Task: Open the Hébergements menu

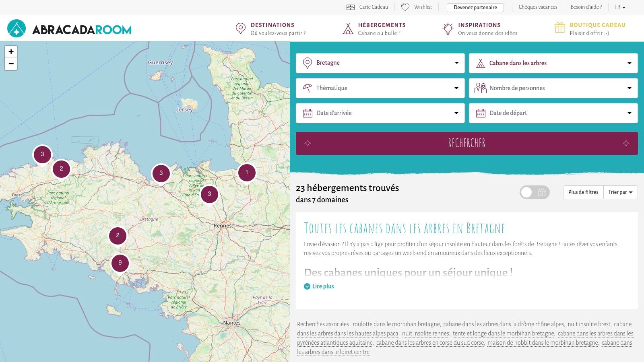Action: click(374, 29)
